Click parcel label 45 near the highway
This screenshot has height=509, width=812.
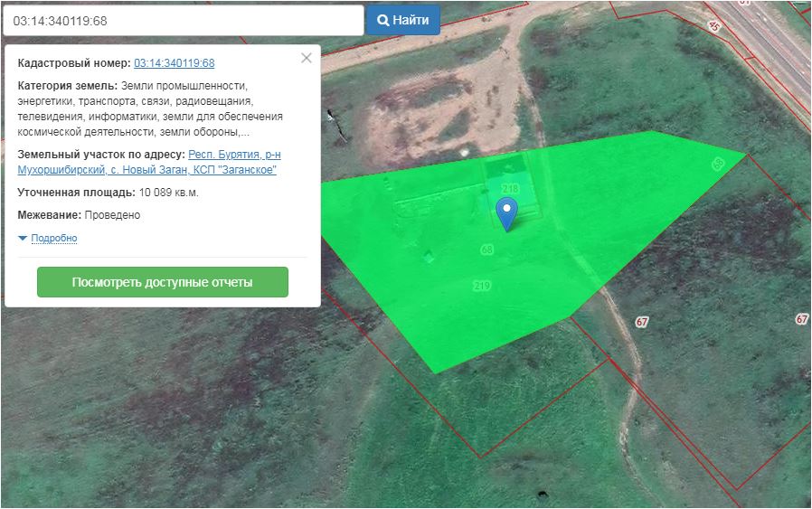[x=714, y=27]
